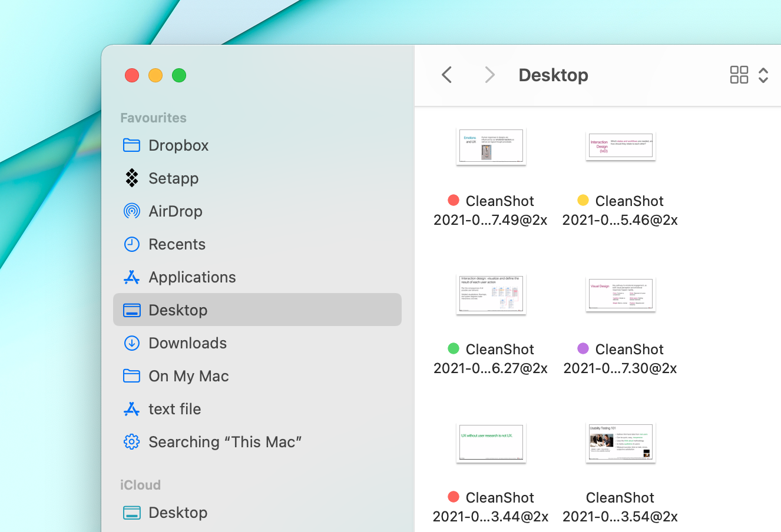This screenshot has height=532, width=781.
Task: Open the Recents clock icon
Action: click(132, 244)
